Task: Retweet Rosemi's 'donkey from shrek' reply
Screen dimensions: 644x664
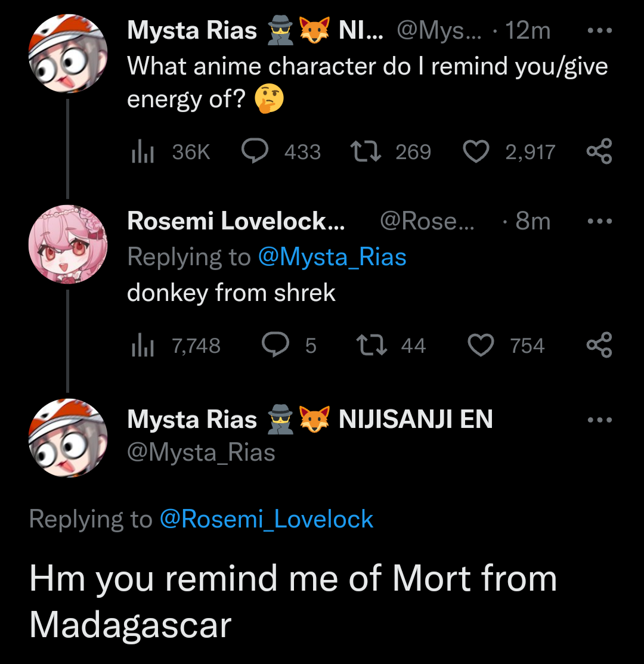Action: [371, 345]
